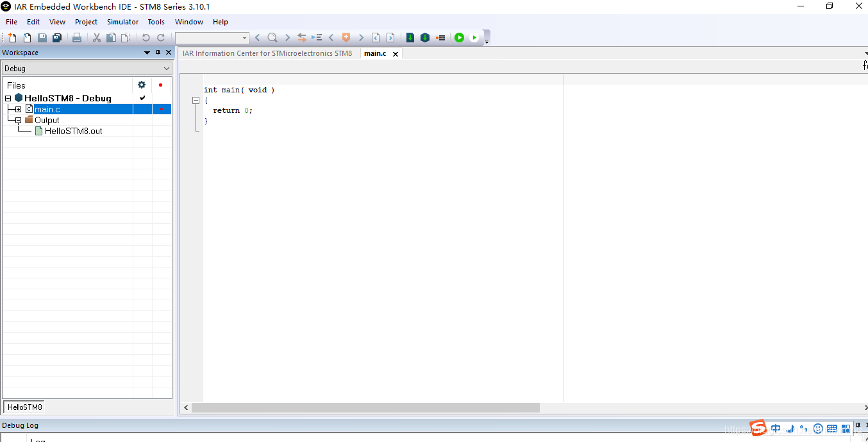The width and height of the screenshot is (868, 442).
Task: Click the Navigate Backward page icon
Action: point(376,38)
